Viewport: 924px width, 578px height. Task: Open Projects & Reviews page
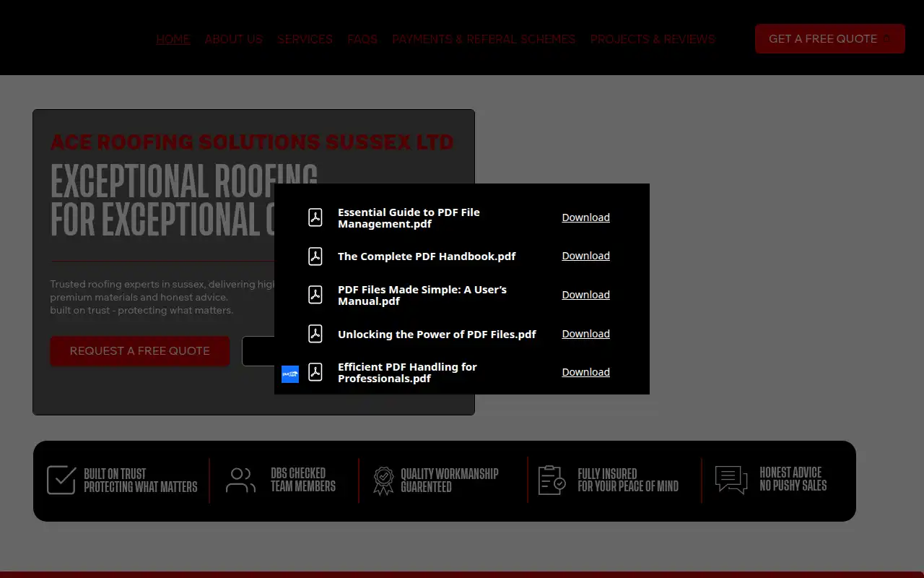[653, 39]
